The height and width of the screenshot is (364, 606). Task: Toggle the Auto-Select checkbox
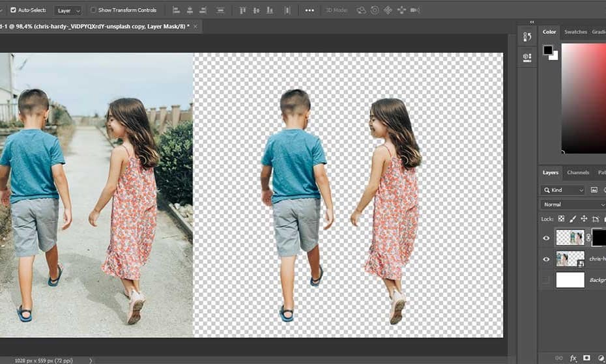[x=13, y=10]
